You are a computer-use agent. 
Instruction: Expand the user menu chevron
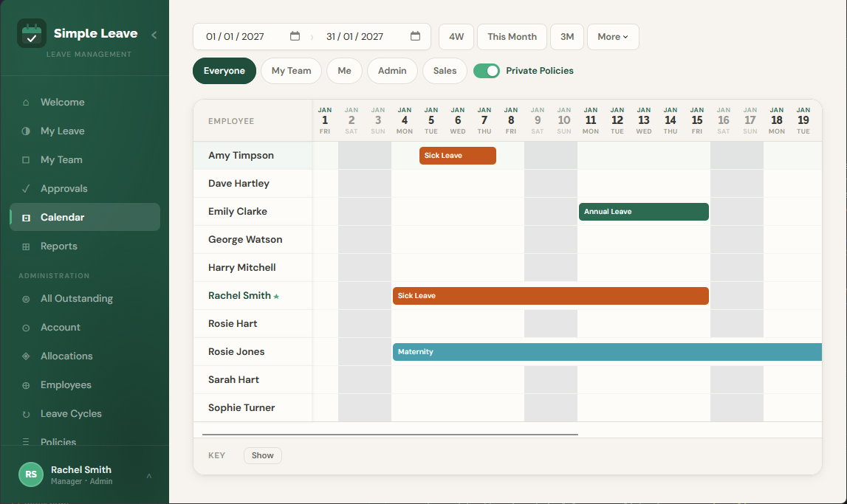149,475
